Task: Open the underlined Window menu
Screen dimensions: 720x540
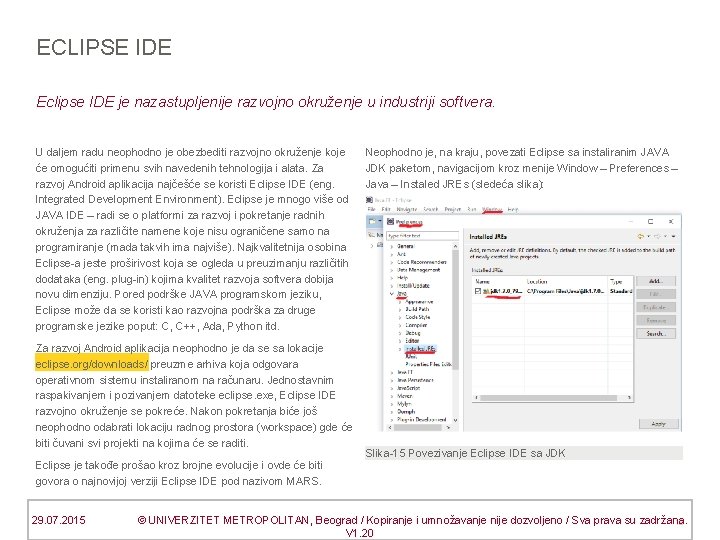Action: click(x=492, y=209)
